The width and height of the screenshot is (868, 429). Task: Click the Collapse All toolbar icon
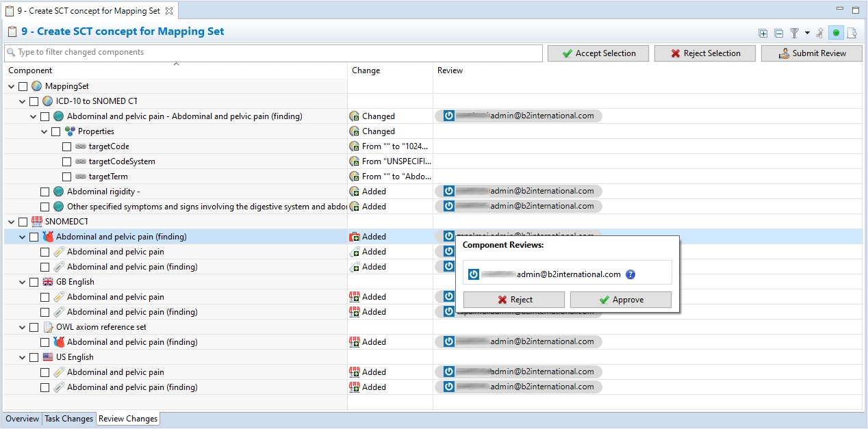pyautogui.click(x=778, y=33)
